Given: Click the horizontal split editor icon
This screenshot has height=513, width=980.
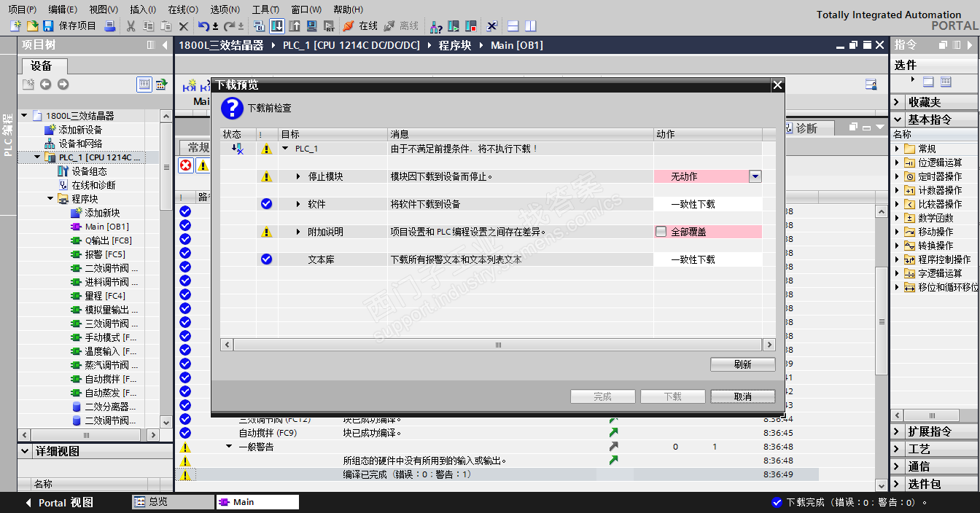Looking at the screenshot, I should pyautogui.click(x=513, y=26).
